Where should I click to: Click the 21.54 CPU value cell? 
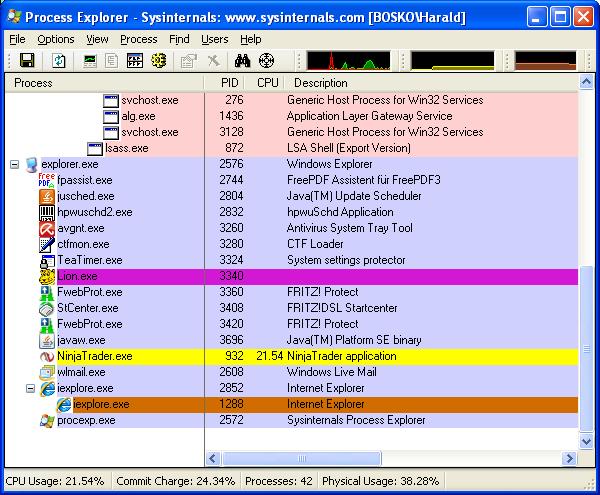click(269, 356)
